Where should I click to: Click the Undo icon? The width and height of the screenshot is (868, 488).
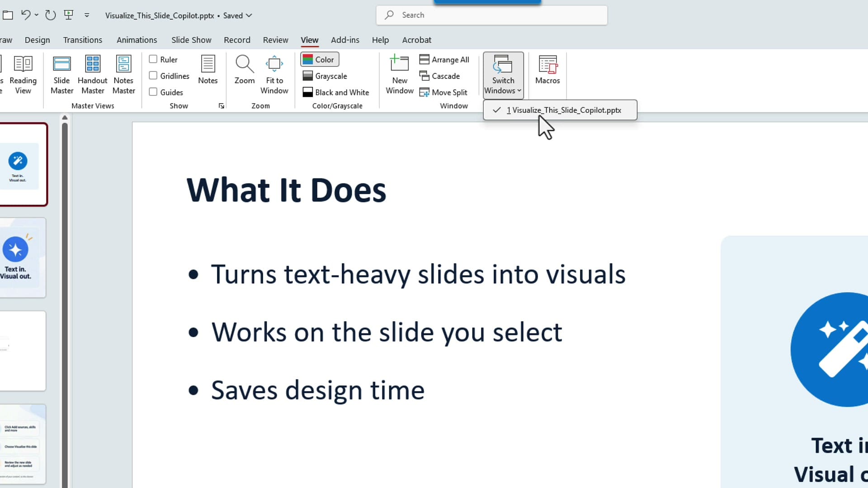25,15
